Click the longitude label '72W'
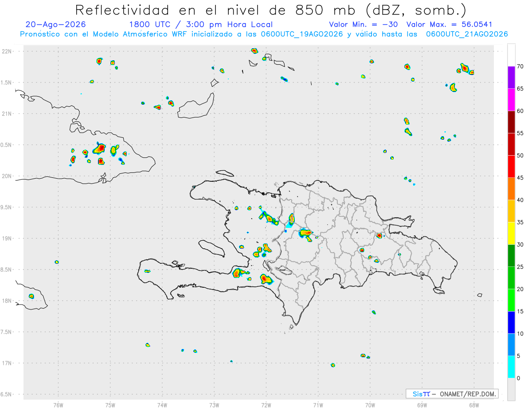 266,405
